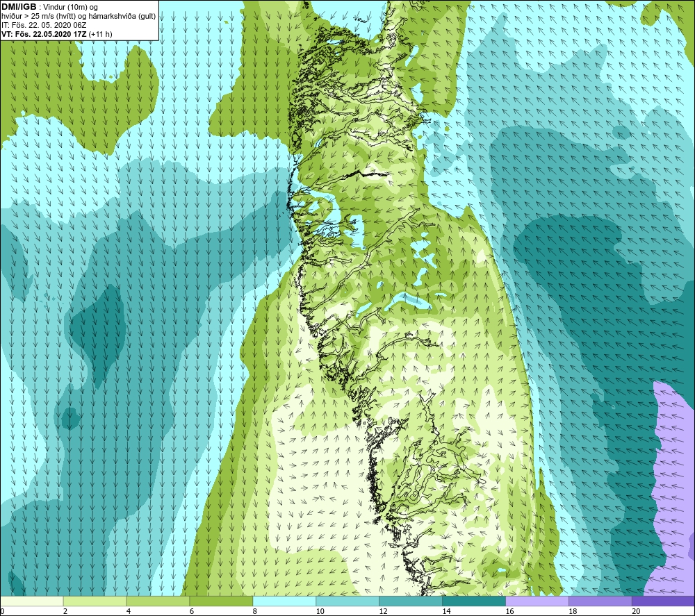695x616 pixels.
Task: Click the legend value '10'
Action: (320, 611)
